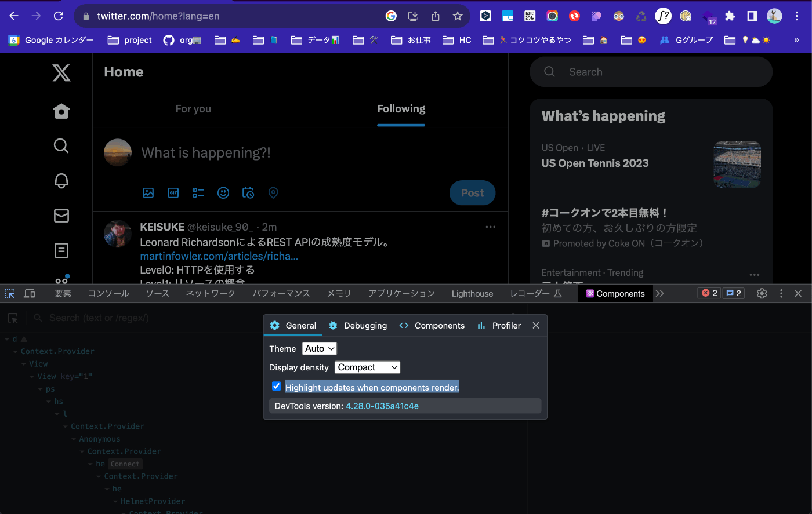Open Chrome extensions puzzle icon

[x=730, y=16]
